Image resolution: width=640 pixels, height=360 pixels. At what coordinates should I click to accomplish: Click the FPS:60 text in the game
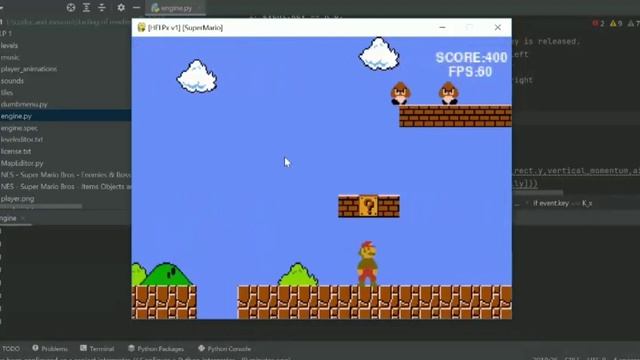tap(470, 72)
